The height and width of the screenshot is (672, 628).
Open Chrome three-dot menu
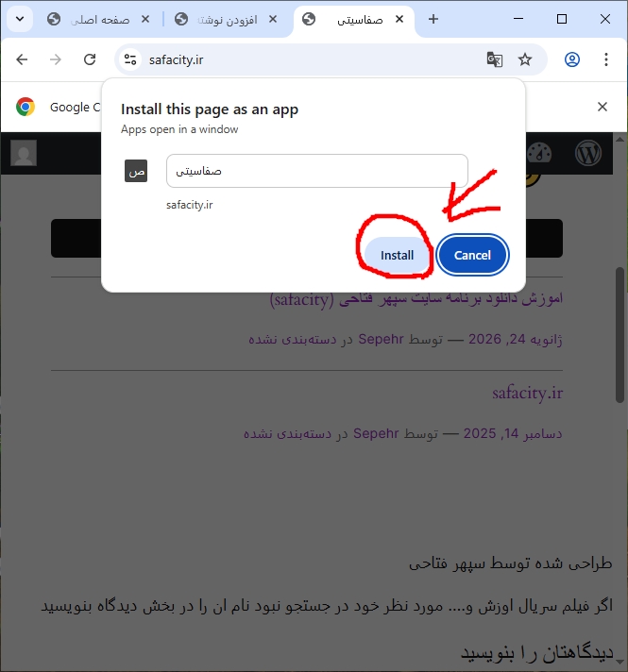coord(606,59)
